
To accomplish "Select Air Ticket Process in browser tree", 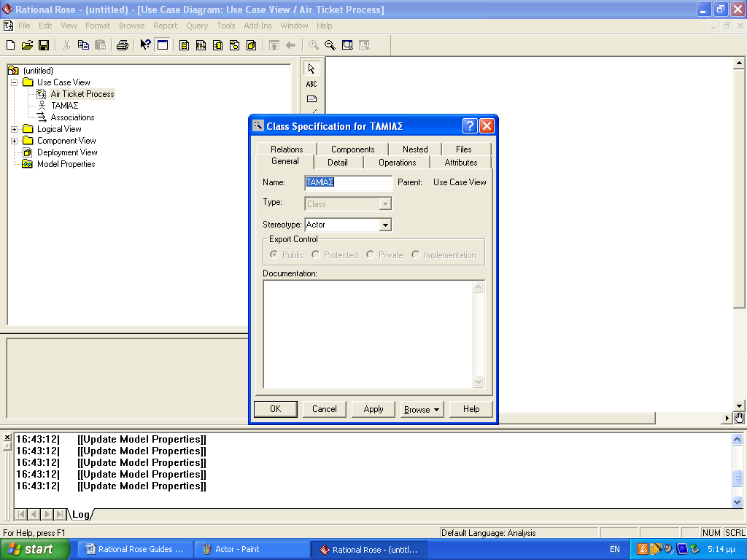I will pyautogui.click(x=82, y=94).
